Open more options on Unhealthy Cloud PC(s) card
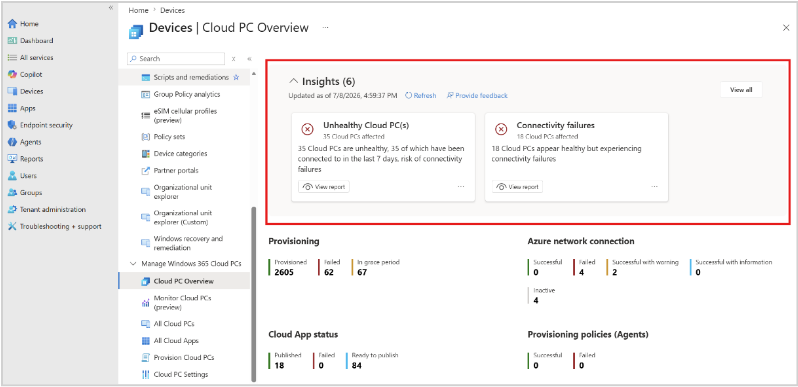798x387 pixels. coord(461,187)
